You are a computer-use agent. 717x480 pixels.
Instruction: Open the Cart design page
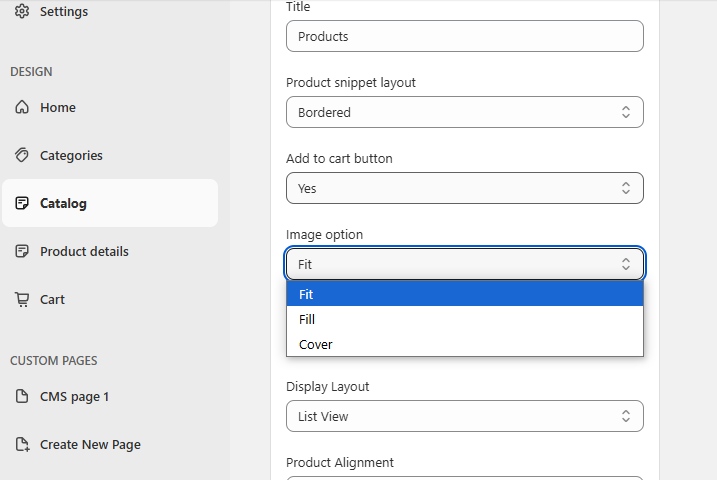pyautogui.click(x=110, y=299)
